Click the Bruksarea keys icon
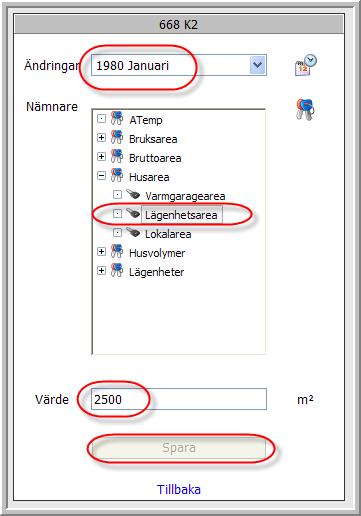 (x=117, y=137)
